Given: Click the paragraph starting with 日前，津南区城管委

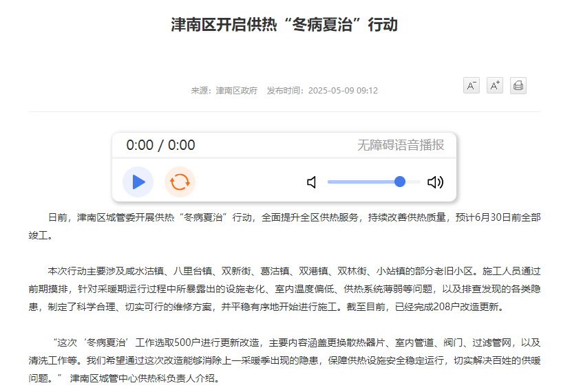Looking at the screenshot, I should [284, 226].
